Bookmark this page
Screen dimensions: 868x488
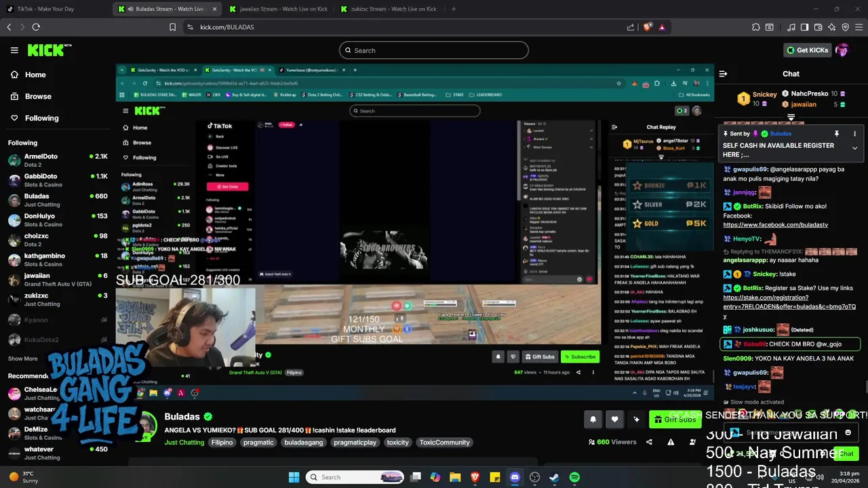click(172, 27)
